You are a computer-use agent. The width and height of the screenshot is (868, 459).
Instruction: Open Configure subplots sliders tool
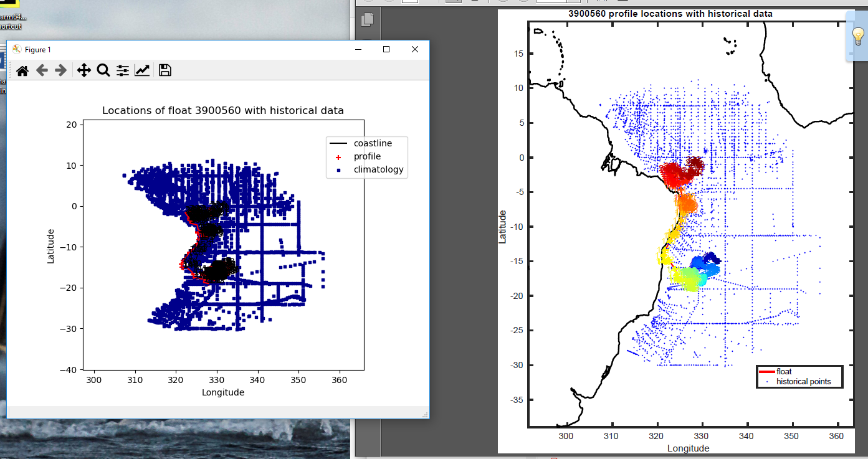tap(123, 70)
